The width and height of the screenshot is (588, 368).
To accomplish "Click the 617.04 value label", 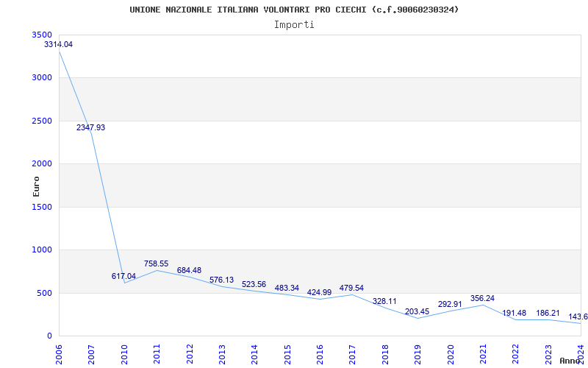I will coord(123,277).
